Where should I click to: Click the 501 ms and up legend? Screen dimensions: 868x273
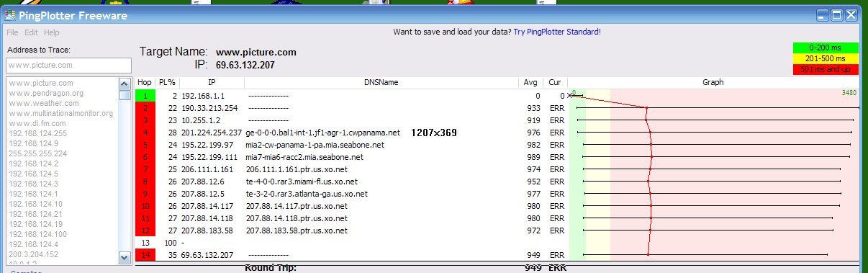[x=826, y=69]
